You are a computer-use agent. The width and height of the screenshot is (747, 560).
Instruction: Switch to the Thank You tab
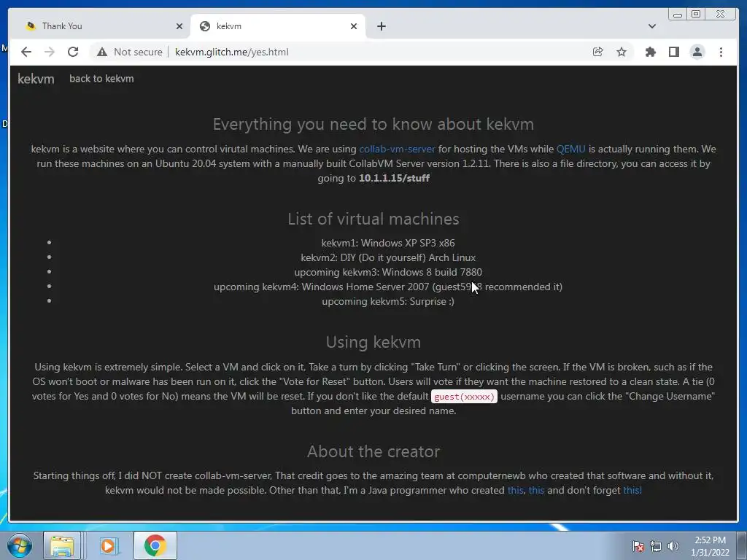[x=100, y=26]
